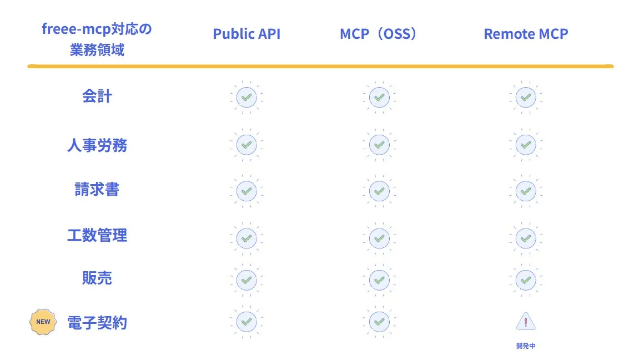The height and width of the screenshot is (361, 644).
Task: Click the 販売 Remote MCP checkmark icon
Action: 526,280
